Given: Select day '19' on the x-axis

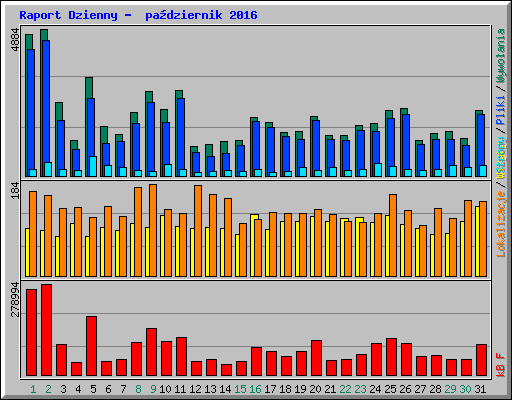Looking at the screenshot, I should tap(300, 389).
